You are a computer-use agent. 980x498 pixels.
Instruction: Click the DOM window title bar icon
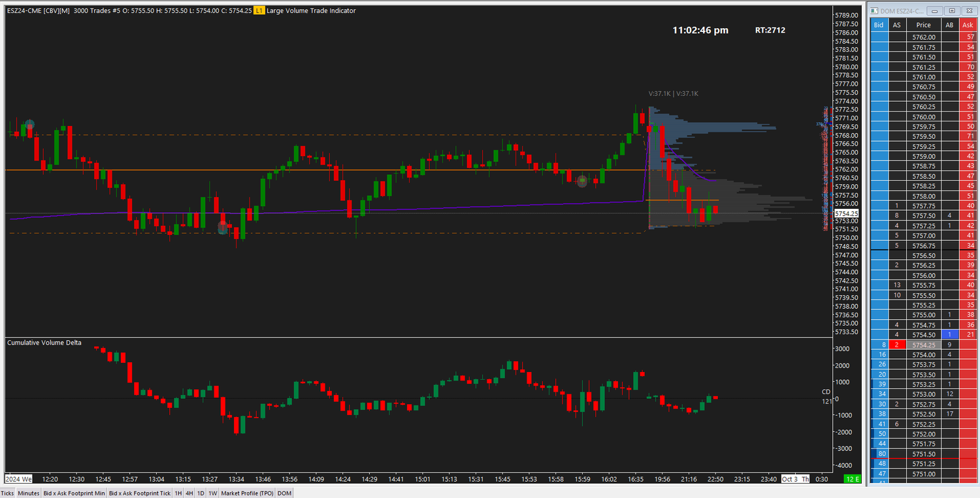873,10
